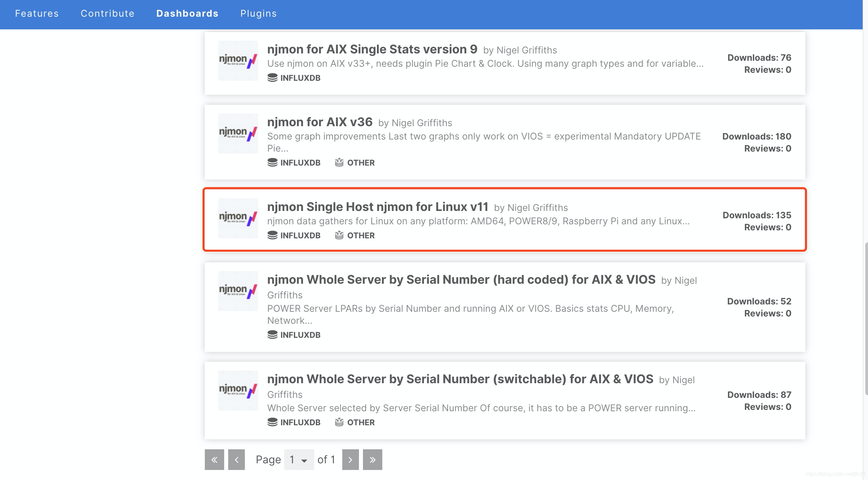Click InfluxDB icon under AIX Single Stats version 9
The width and height of the screenshot is (868, 480).
(x=272, y=78)
